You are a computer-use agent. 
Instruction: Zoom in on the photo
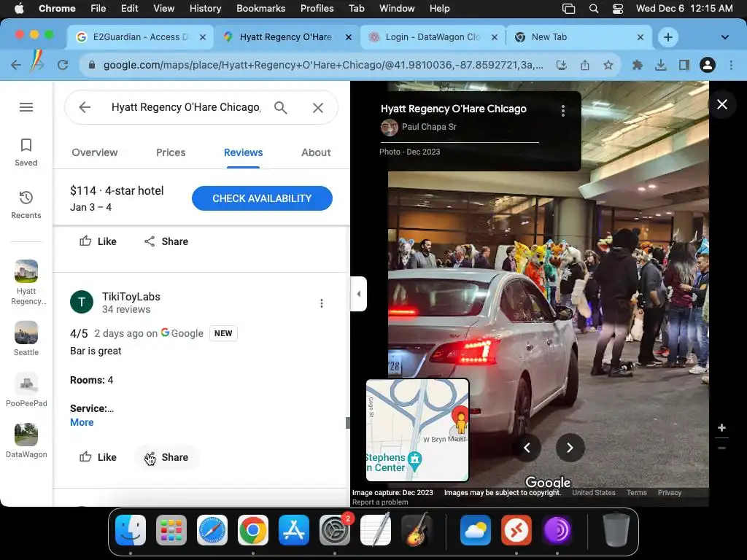[721, 427]
